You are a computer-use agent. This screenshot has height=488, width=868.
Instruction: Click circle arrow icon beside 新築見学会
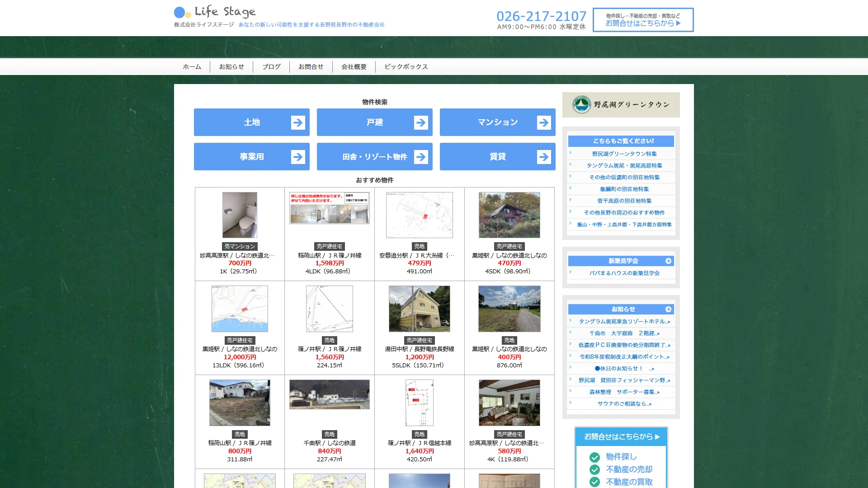coord(668,261)
